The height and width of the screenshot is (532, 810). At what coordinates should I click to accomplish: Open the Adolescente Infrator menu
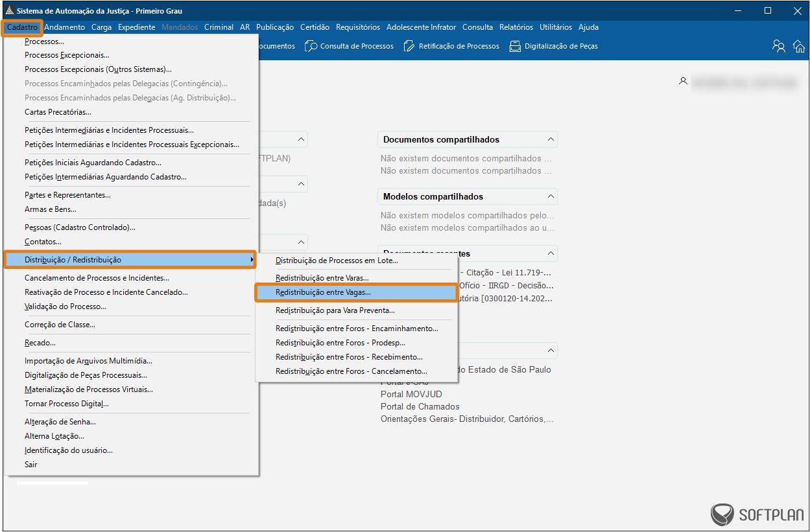click(x=422, y=27)
